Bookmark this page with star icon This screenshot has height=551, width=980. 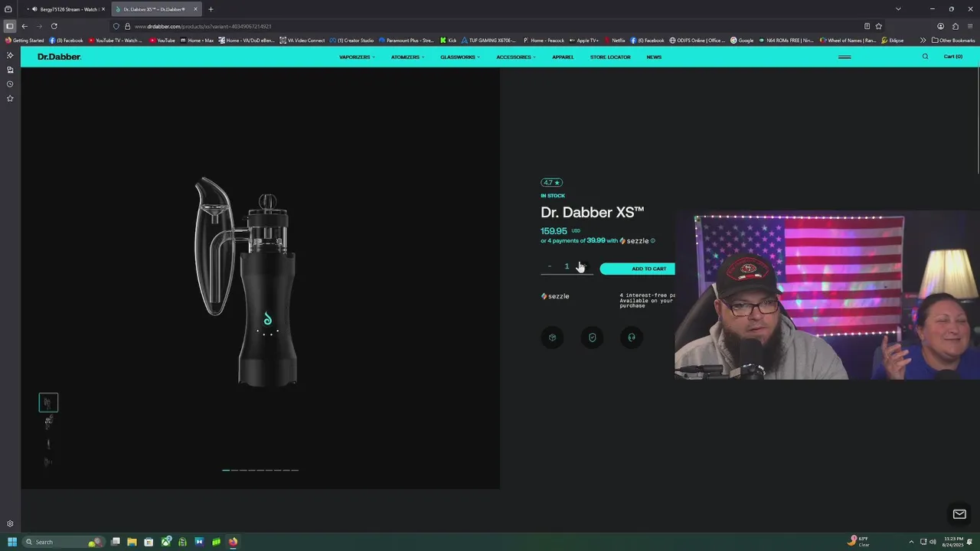pos(879,26)
